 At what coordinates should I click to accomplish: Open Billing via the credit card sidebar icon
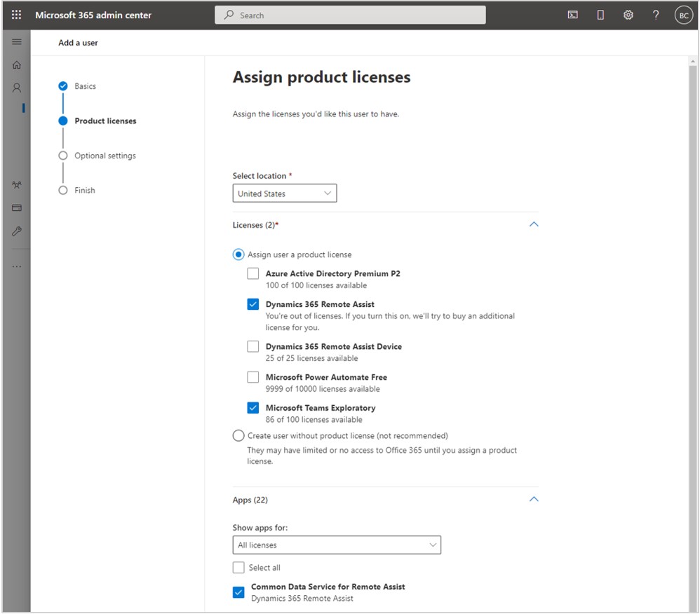click(17, 207)
